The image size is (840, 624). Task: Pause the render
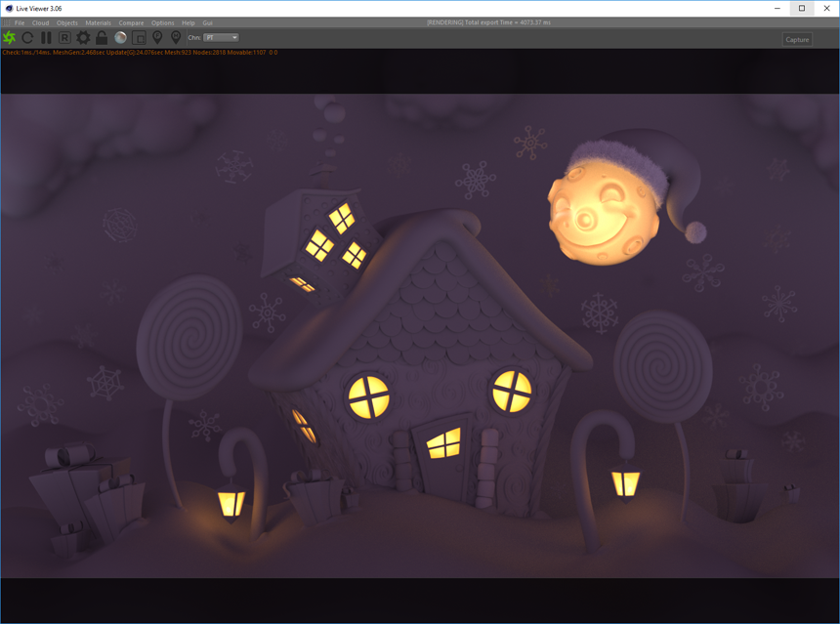[x=47, y=37]
